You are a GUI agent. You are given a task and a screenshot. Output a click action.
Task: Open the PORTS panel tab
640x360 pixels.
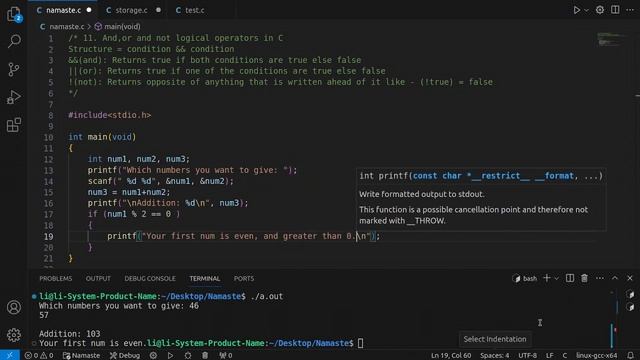[x=244, y=278]
